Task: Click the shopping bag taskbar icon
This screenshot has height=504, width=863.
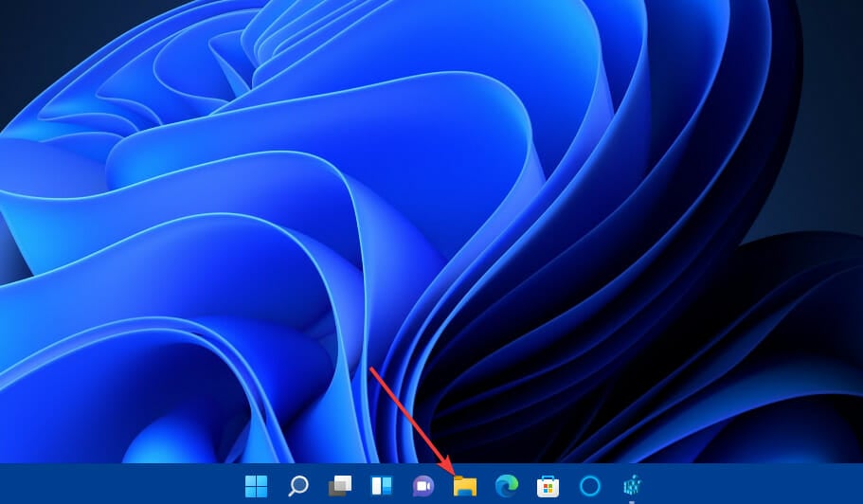Action: pyautogui.click(x=548, y=486)
